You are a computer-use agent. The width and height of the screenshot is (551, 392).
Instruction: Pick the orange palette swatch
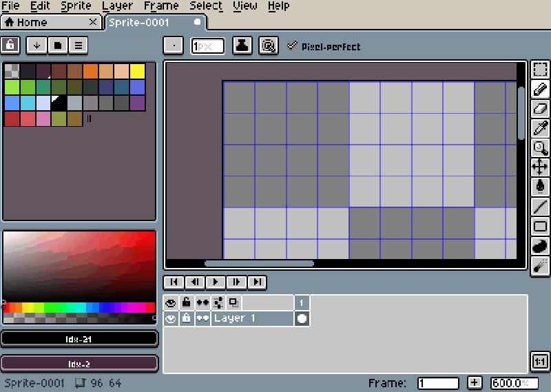[x=90, y=71]
